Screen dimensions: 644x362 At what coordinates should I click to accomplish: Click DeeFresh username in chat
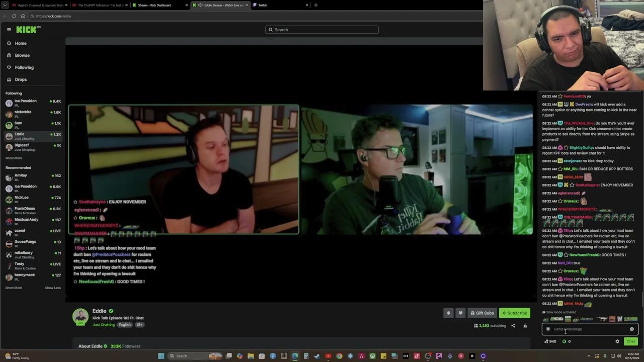point(584,105)
